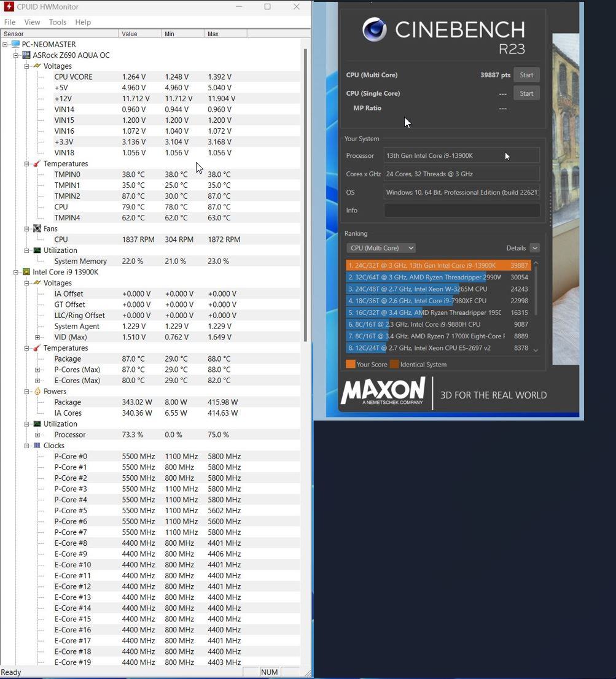
Task: Open the Help menu in HWMonitor
Action: click(83, 22)
